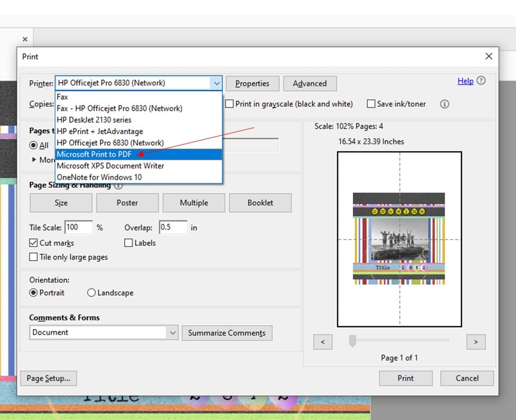Enable the Labels checkbox
Image resolution: width=516 pixels, height=420 pixels.
[128, 243]
